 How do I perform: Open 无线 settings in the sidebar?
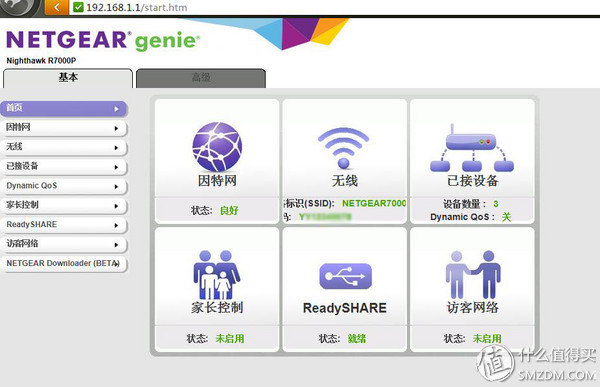coord(64,147)
